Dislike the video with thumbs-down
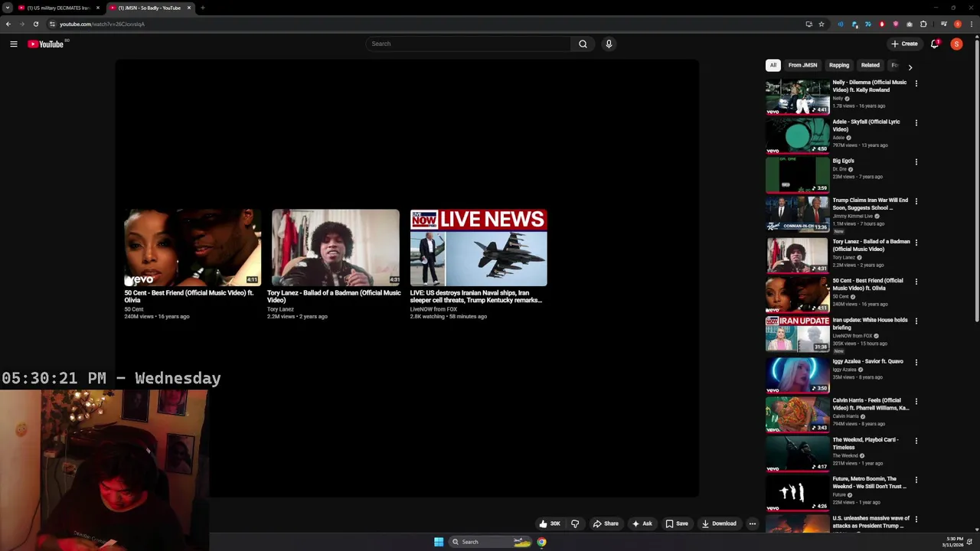 [575, 523]
